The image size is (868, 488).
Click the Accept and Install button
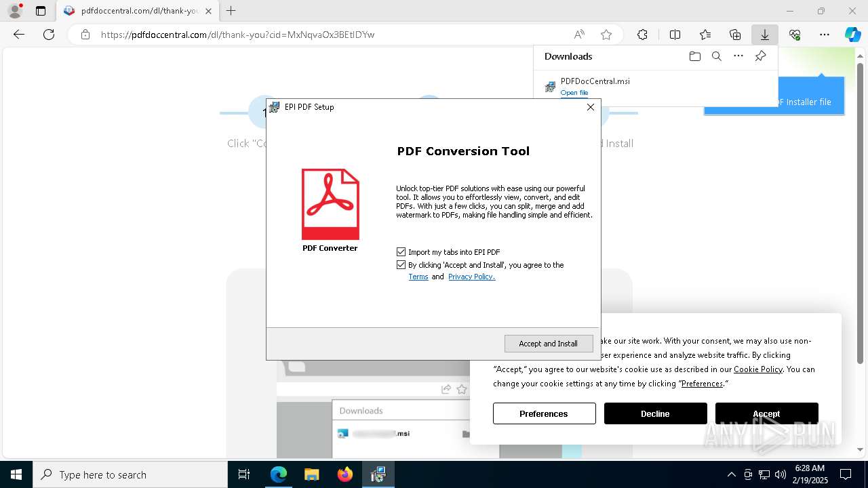549,344
